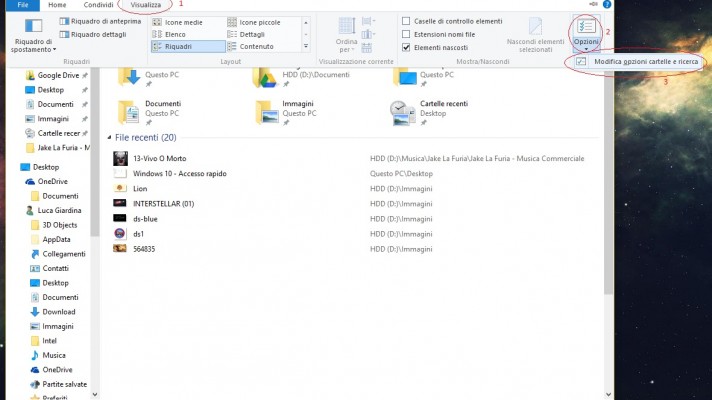Viewport: 712px width, 400px height.
Task: Open Windows 10 - Accesso rapido file
Action: 179,173
